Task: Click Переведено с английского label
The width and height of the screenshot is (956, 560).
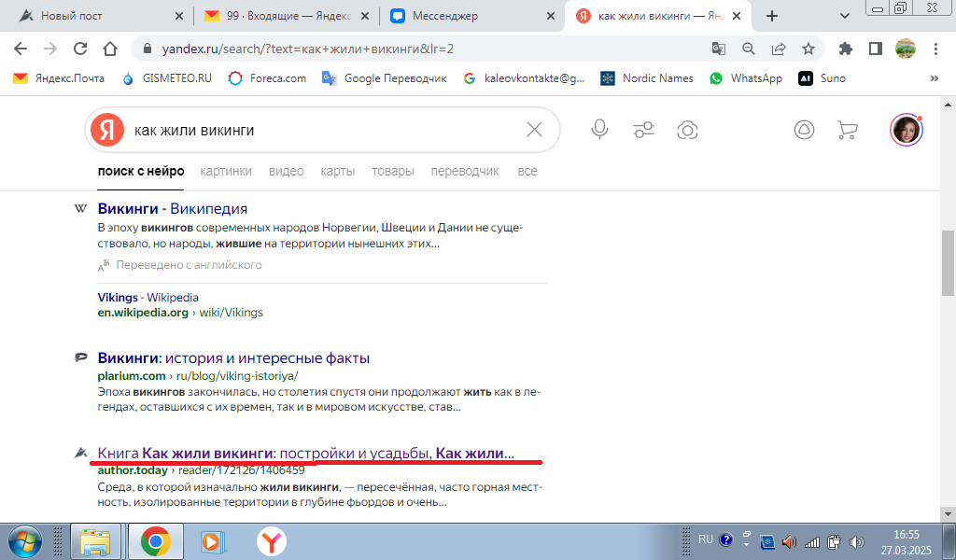Action: pos(189,265)
